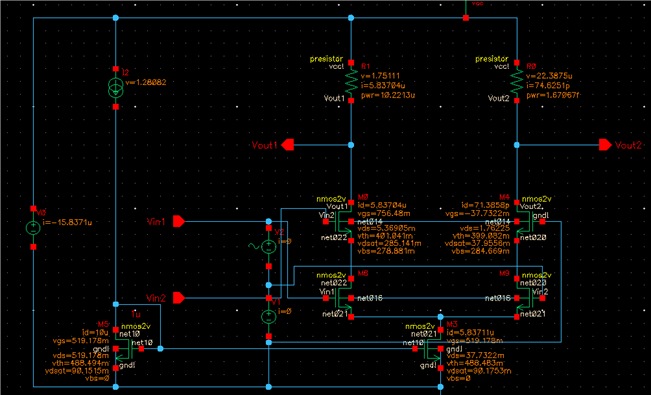Click the Vin2 input pin
Screen dimensions: 651x395
point(179,298)
